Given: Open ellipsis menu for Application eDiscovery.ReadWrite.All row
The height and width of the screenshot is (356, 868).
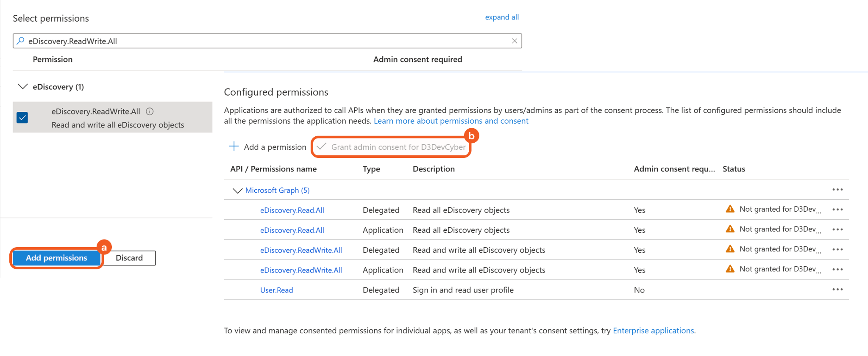Looking at the screenshot, I should 837,270.
